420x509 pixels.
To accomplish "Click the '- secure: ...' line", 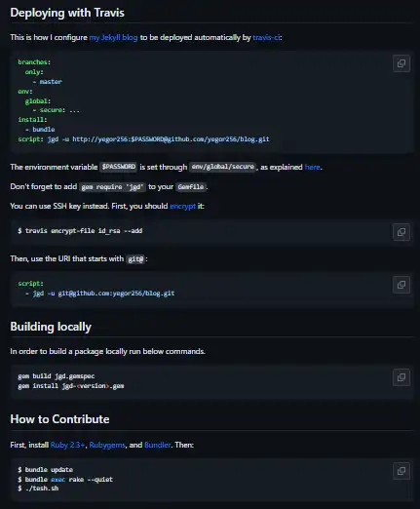I will [x=56, y=110].
